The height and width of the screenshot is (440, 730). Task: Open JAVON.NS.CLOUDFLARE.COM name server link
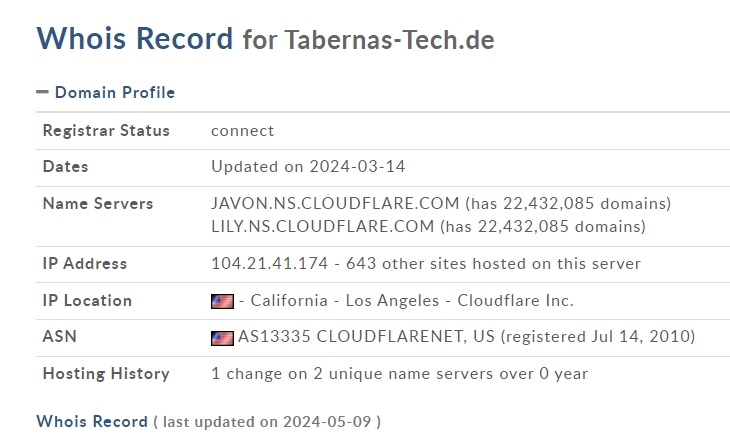(x=335, y=203)
